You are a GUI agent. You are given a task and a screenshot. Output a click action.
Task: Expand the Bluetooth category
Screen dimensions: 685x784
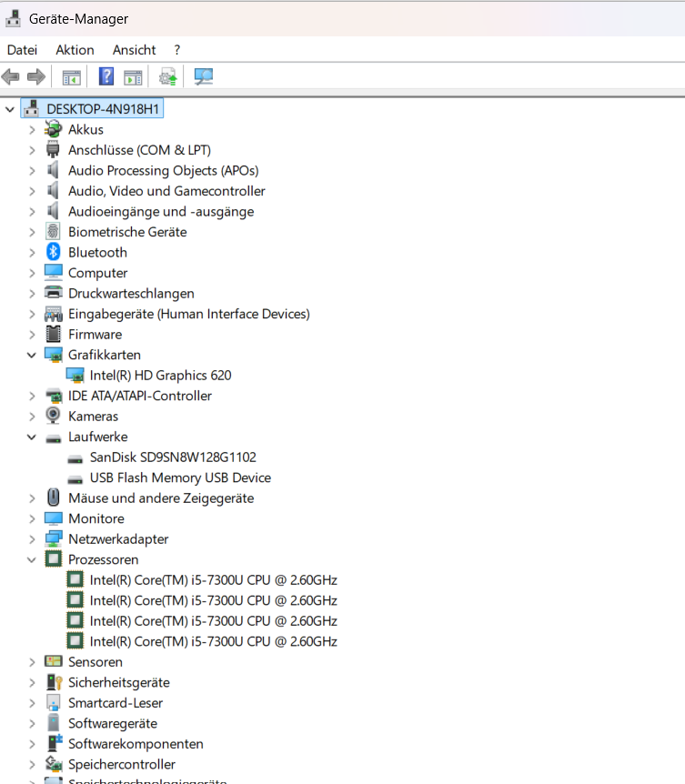click(32, 253)
